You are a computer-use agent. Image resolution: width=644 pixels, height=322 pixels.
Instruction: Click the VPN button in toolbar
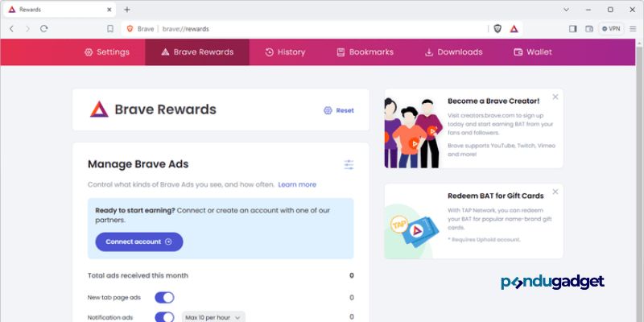pos(611,29)
